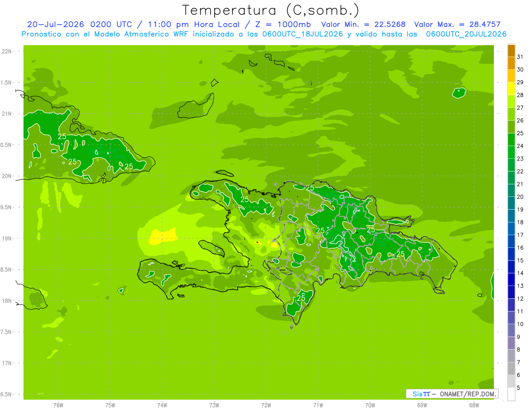Click the colorbar label '30'

tap(520, 70)
